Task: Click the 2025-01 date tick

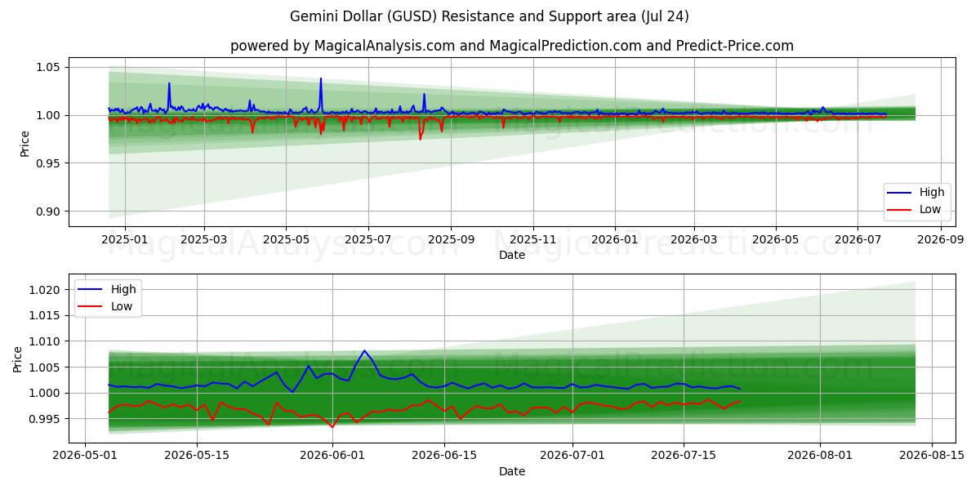Action: click(x=124, y=239)
